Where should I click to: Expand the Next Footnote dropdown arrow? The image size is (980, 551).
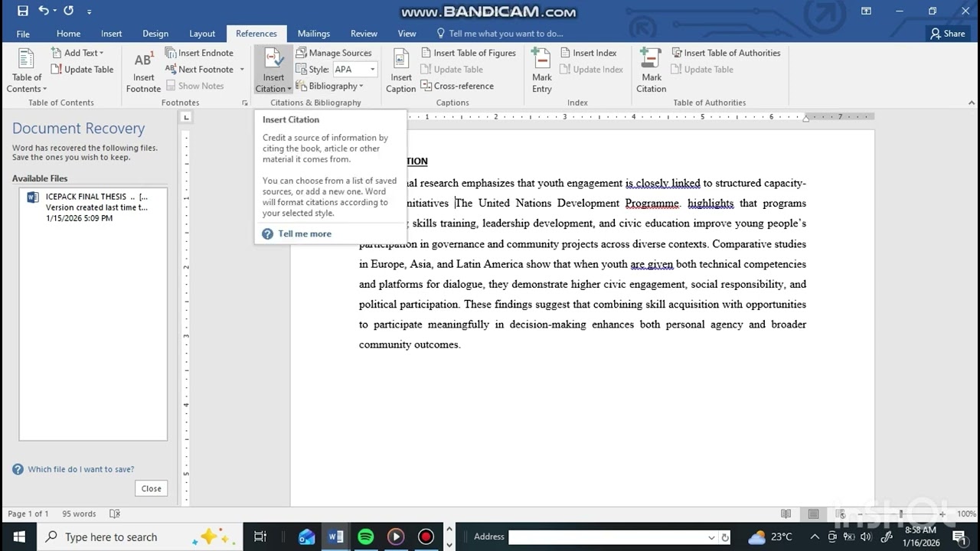[242, 70]
